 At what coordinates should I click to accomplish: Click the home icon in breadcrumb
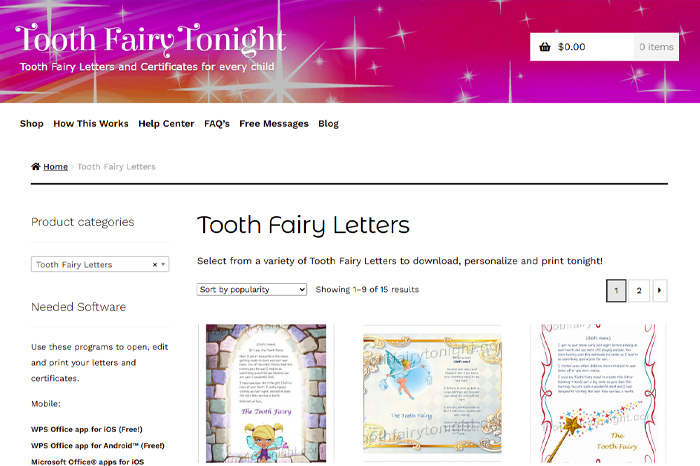pos(36,166)
